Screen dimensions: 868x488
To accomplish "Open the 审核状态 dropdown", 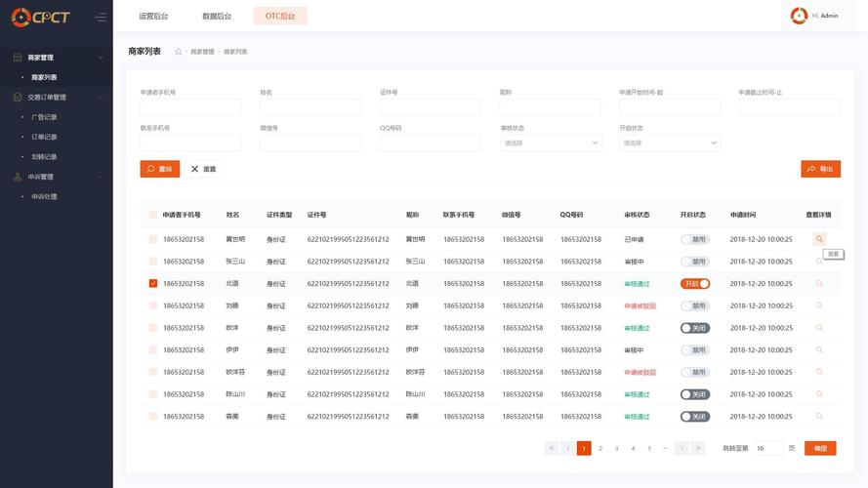I will (x=551, y=142).
